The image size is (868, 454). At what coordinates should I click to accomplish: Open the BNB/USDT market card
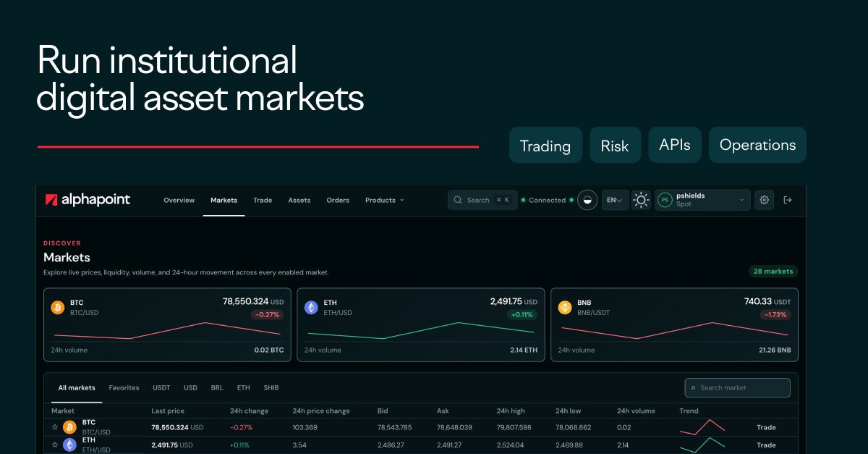click(675, 324)
